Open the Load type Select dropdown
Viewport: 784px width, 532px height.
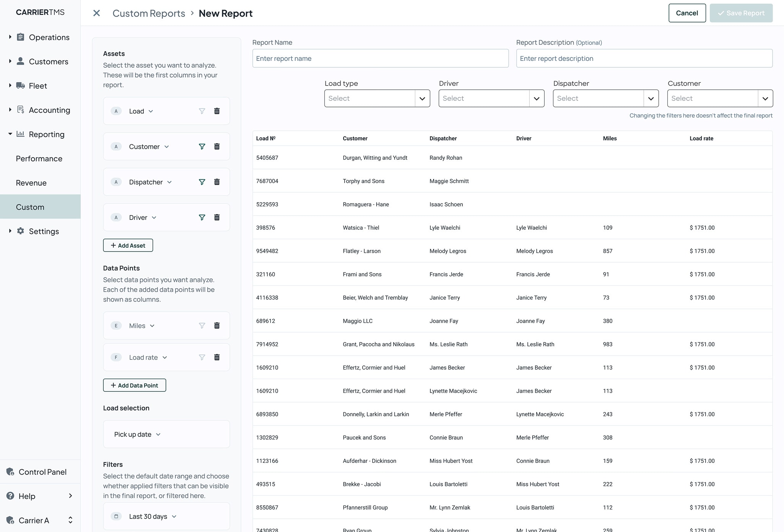tap(377, 98)
